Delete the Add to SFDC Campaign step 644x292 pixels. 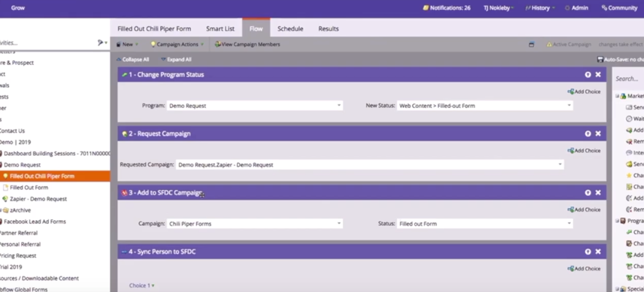click(x=598, y=193)
